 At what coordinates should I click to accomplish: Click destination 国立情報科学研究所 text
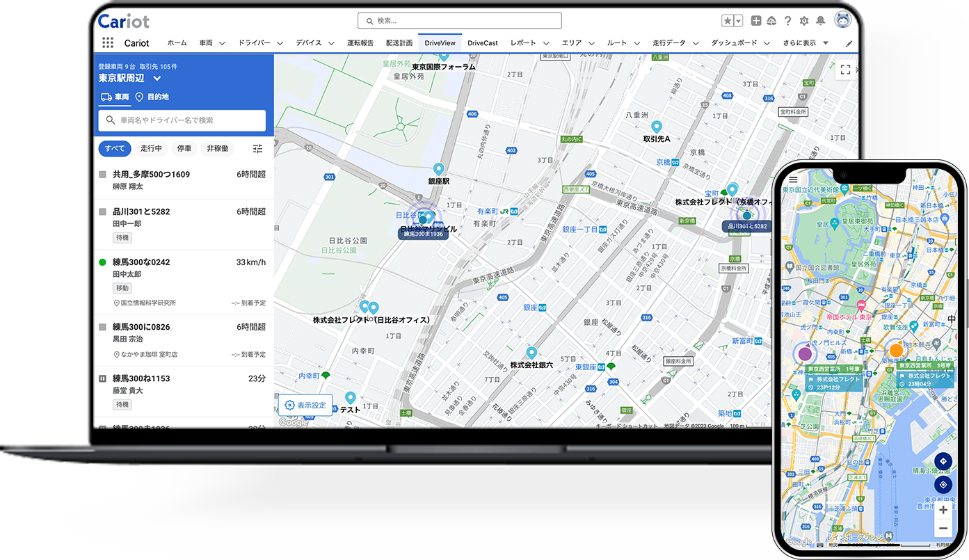click(x=148, y=303)
